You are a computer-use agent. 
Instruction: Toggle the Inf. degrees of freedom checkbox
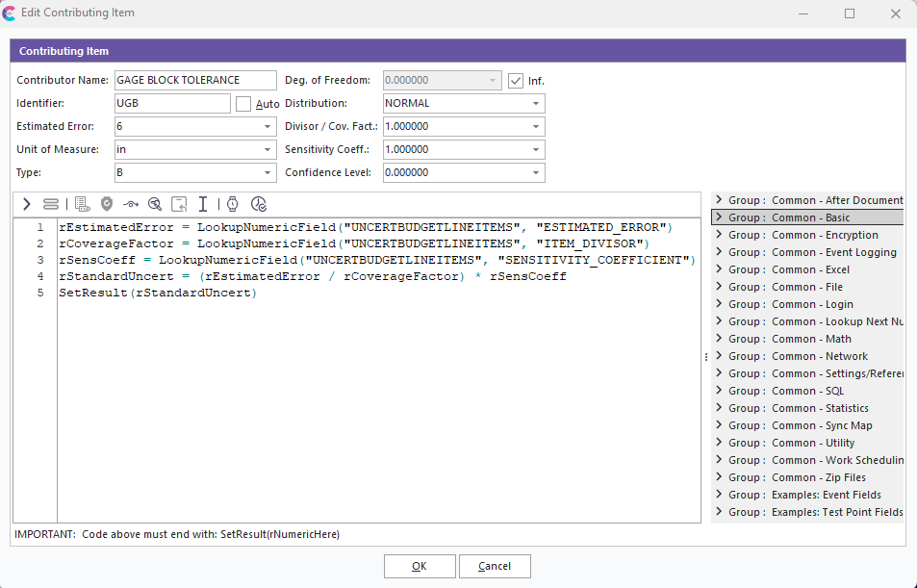pos(516,81)
